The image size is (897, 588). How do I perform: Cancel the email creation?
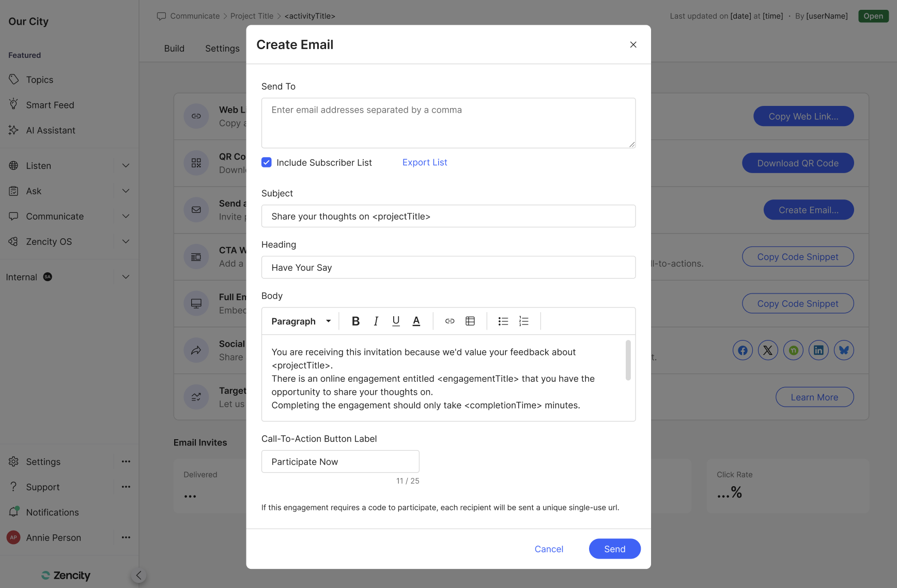[x=549, y=549]
